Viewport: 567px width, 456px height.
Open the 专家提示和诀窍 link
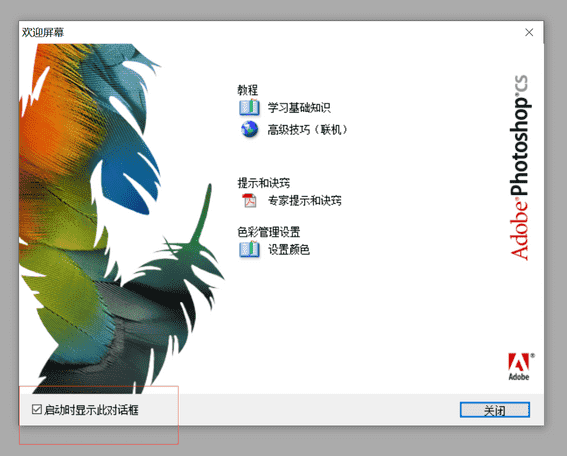pyautogui.click(x=304, y=201)
